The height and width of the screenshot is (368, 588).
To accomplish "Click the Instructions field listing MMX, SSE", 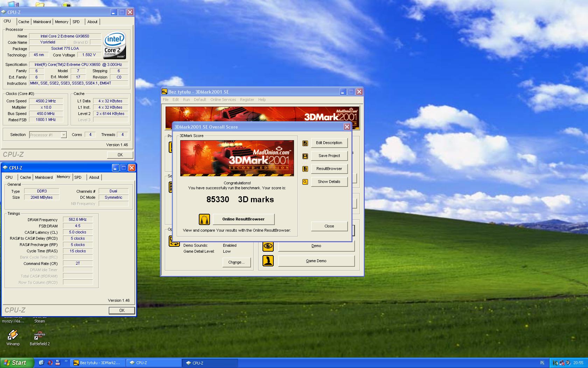I will point(78,83).
